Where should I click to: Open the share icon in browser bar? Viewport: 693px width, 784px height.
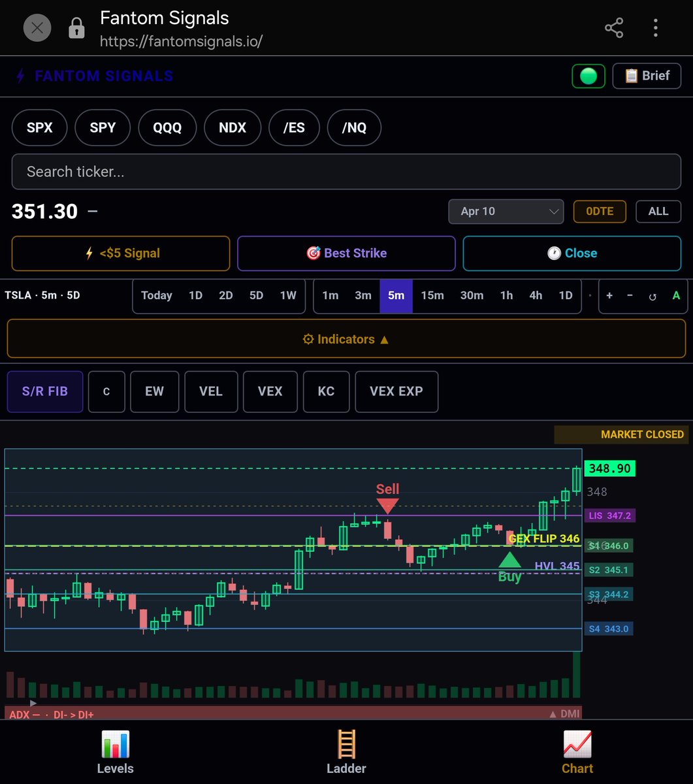[x=614, y=28]
